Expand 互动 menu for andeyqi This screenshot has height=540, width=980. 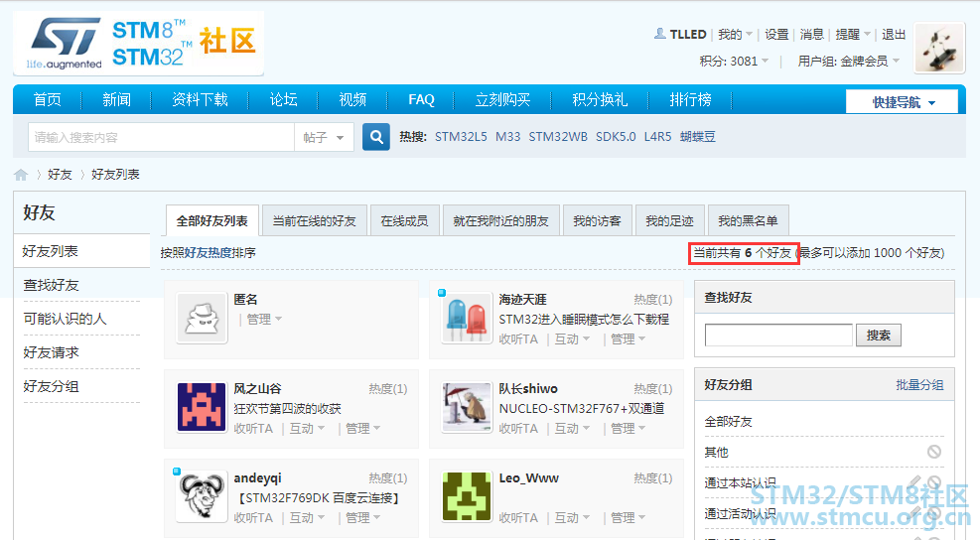[x=307, y=517]
